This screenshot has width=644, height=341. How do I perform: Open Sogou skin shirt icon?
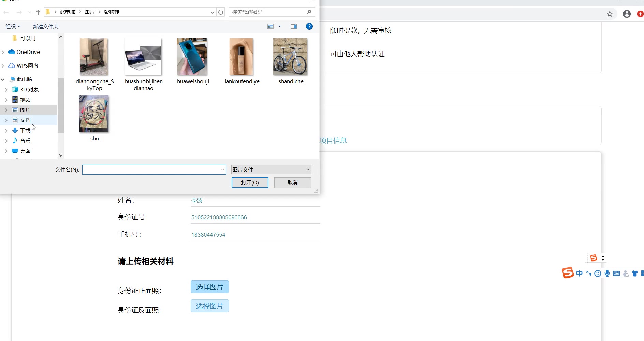(635, 273)
